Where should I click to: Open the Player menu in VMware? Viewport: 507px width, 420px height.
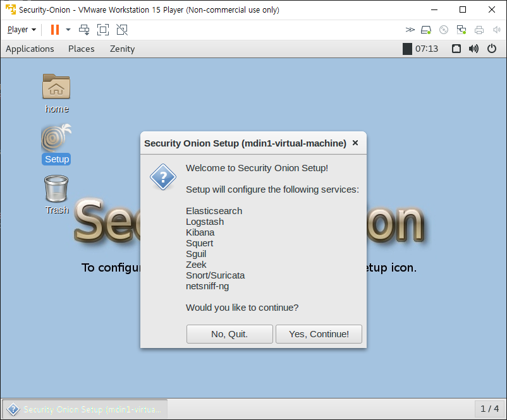pyautogui.click(x=21, y=30)
